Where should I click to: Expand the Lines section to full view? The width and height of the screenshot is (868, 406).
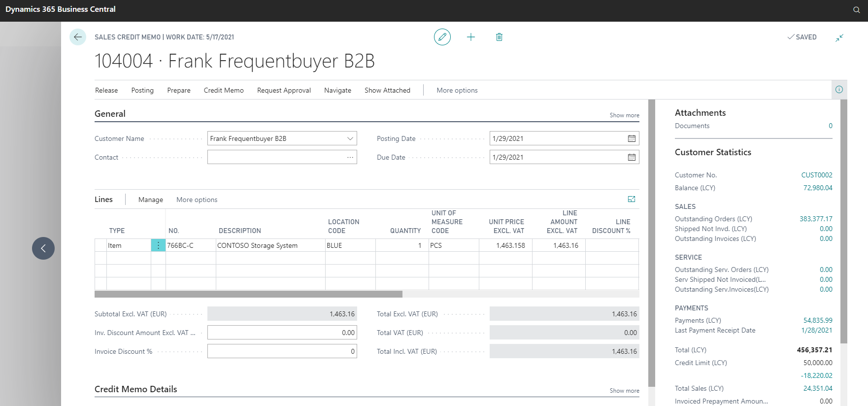click(x=632, y=199)
